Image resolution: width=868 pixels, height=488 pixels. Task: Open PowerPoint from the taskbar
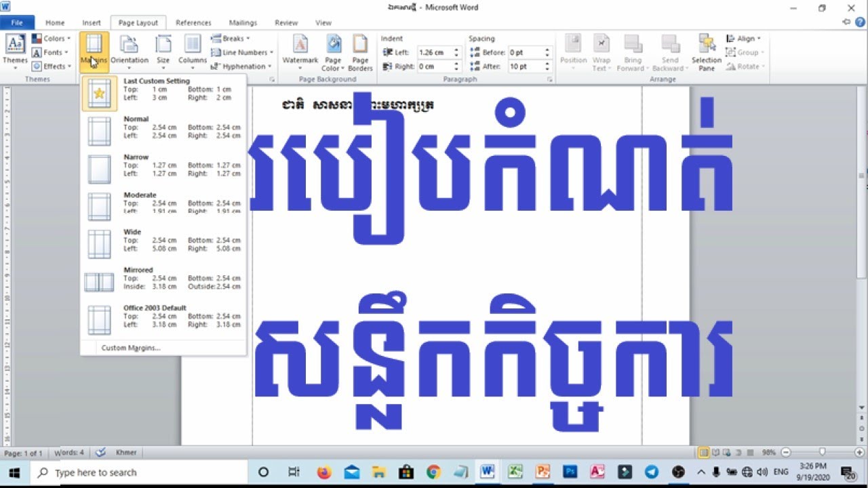click(x=542, y=472)
